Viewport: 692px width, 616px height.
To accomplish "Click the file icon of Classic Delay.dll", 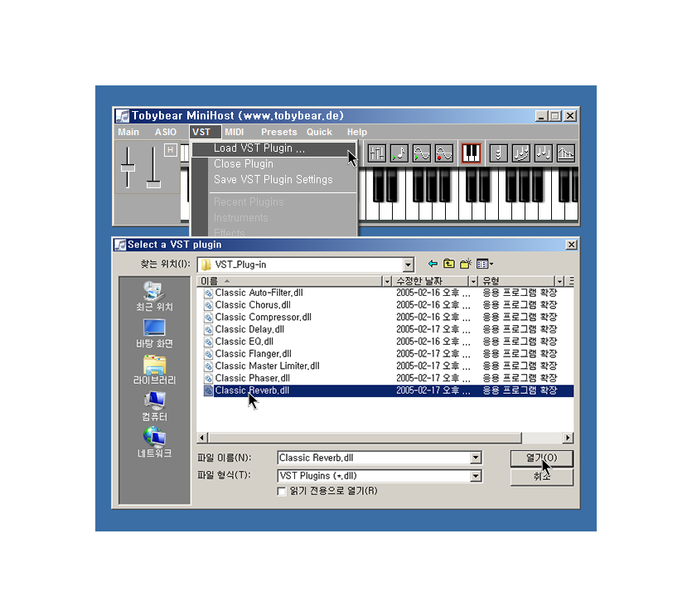I will (208, 329).
